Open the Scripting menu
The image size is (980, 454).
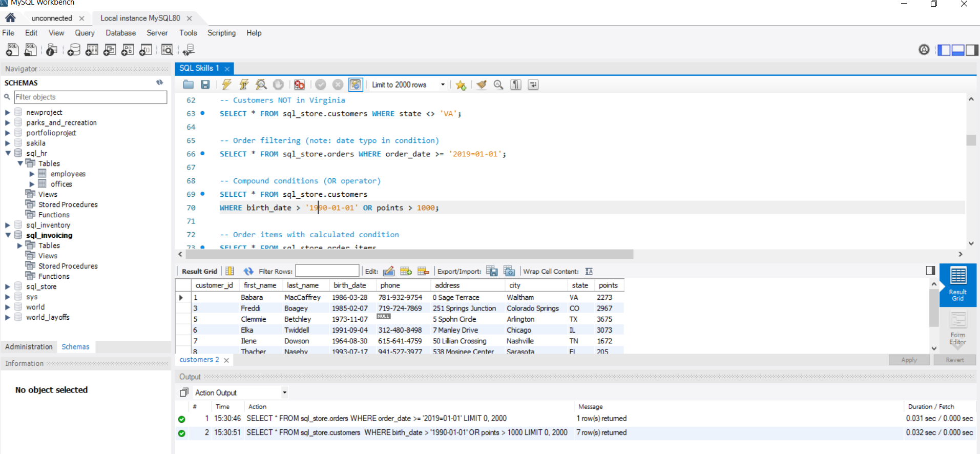(221, 33)
